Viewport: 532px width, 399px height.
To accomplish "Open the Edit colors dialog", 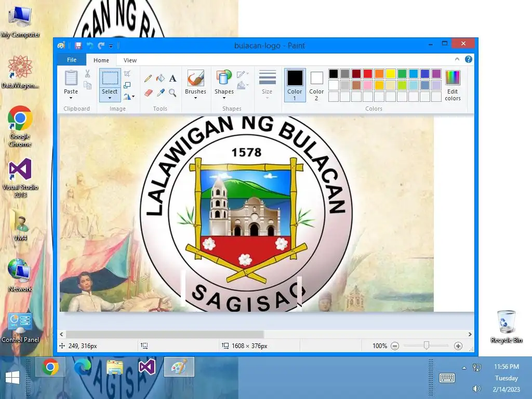I will point(453,85).
